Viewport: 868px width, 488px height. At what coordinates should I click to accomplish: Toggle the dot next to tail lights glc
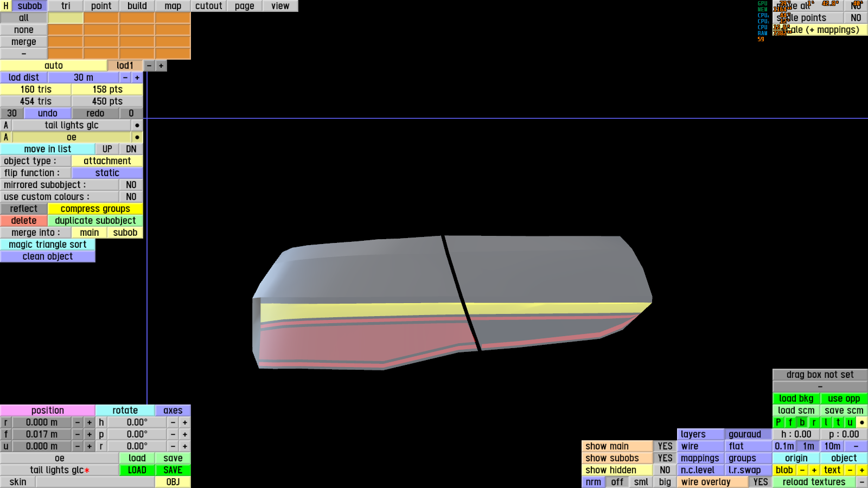[x=137, y=125]
